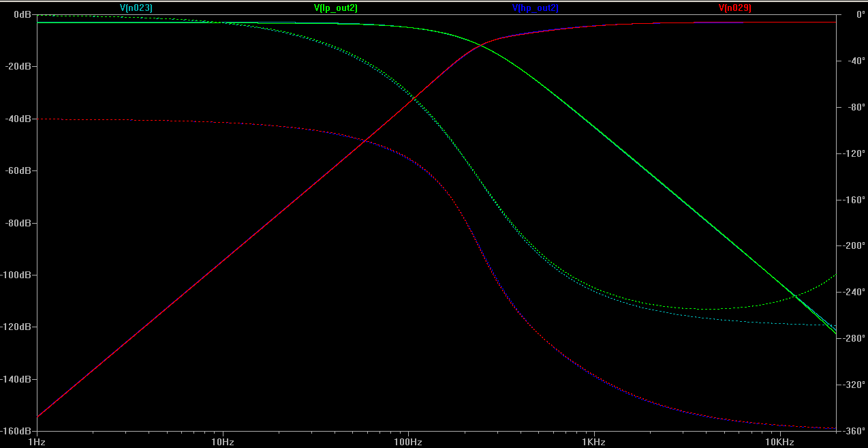The width and height of the screenshot is (868, 448).
Task: Click the -140dB magnitude axis label
Action: [x=17, y=379]
